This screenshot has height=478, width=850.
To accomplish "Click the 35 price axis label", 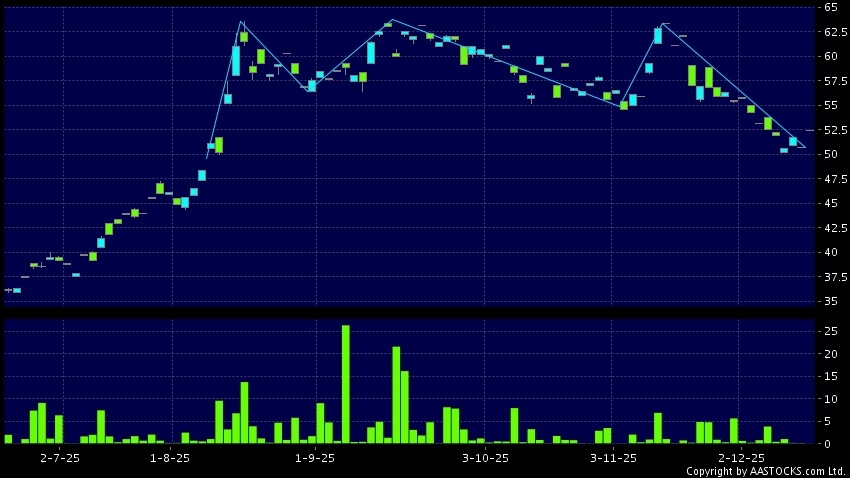I will [831, 301].
